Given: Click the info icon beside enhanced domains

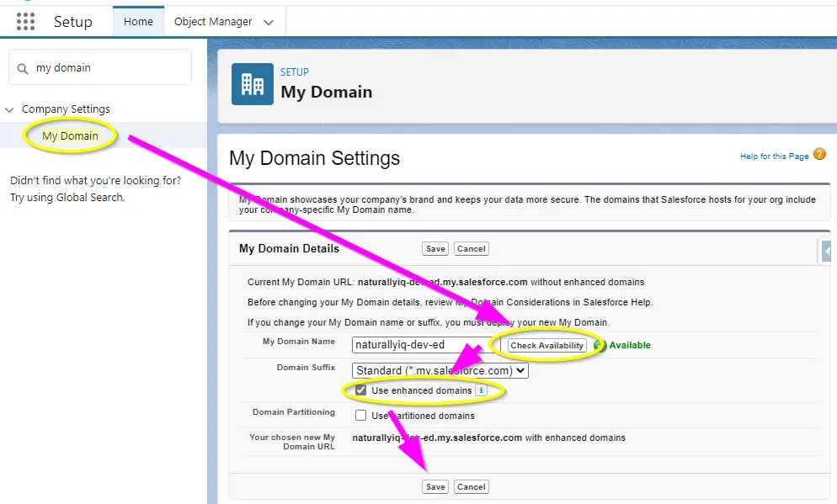Looking at the screenshot, I should 481,390.
